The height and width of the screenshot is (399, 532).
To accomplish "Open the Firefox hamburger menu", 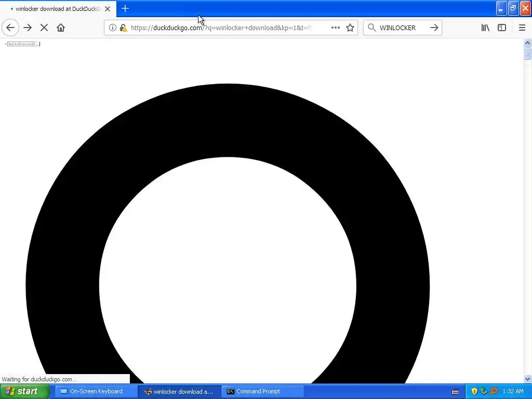I will pos(522,28).
